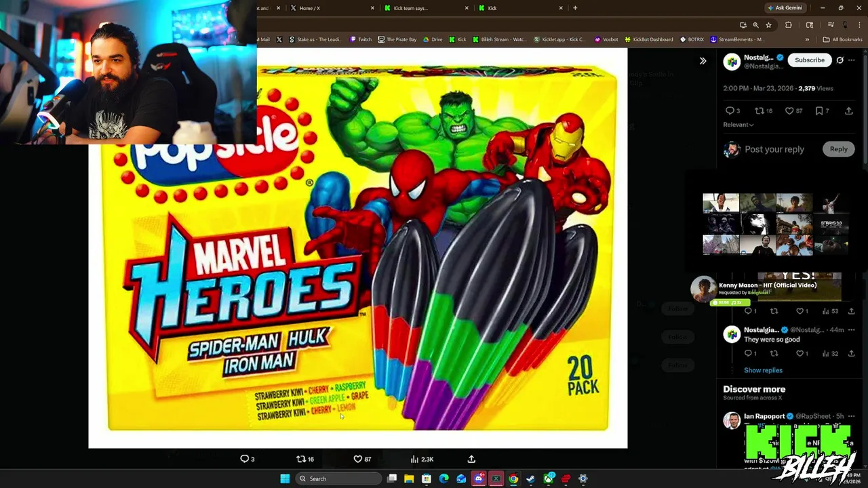Show more bookmarks with the chevron overflow
Image resolution: width=868 pixels, height=488 pixels.
click(x=807, y=39)
